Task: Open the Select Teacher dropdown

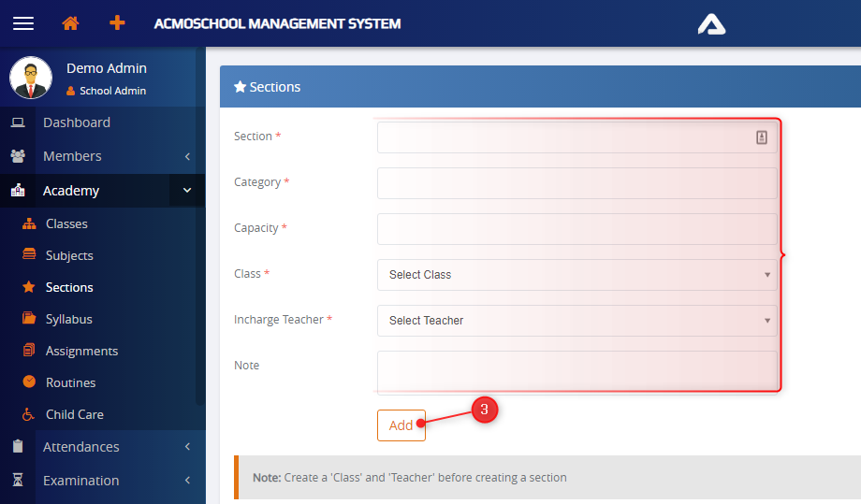Action: point(576,321)
